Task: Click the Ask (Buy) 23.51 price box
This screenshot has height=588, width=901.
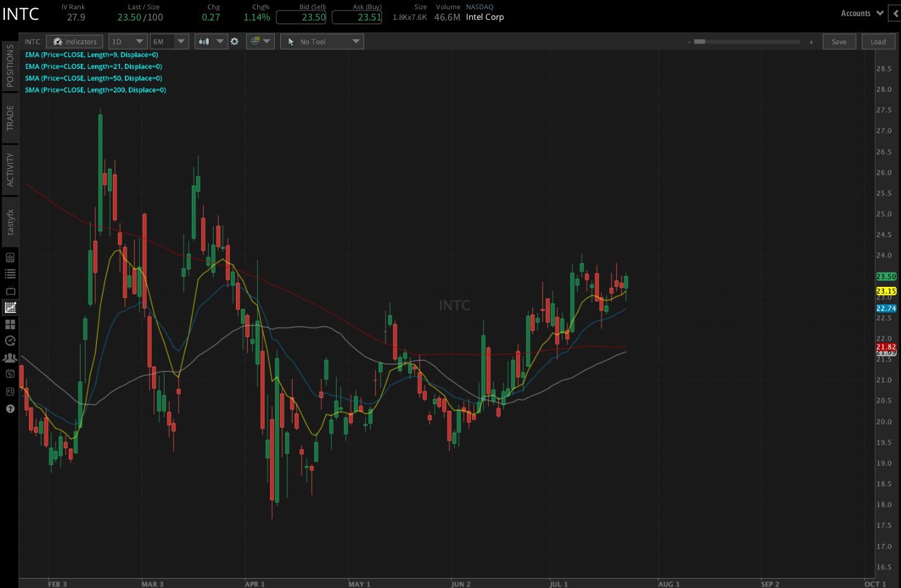Action: [357, 17]
